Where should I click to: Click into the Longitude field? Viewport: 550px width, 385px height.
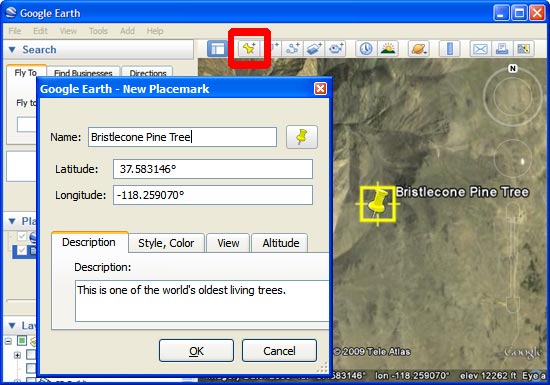(213, 195)
